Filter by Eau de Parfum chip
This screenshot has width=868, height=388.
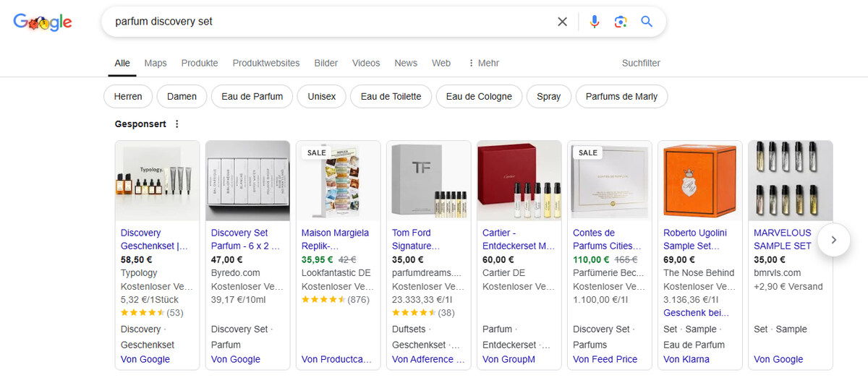pyautogui.click(x=252, y=96)
